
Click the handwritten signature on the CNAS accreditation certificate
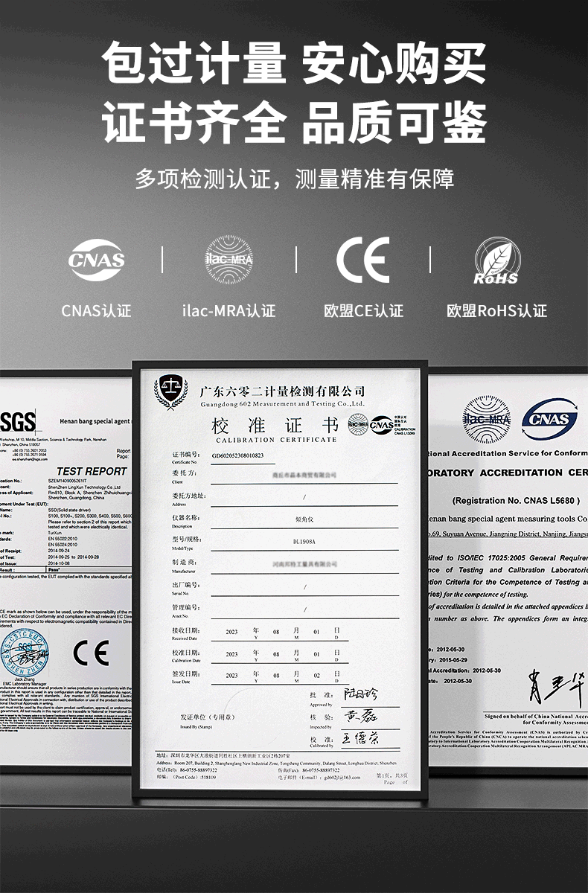pyautogui.click(x=556, y=688)
